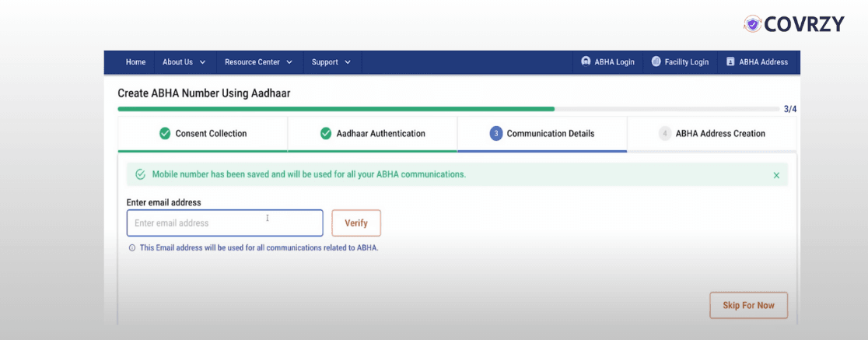This screenshot has height=340, width=868.
Task: Open the Resource Center dropdown
Action: tap(258, 62)
